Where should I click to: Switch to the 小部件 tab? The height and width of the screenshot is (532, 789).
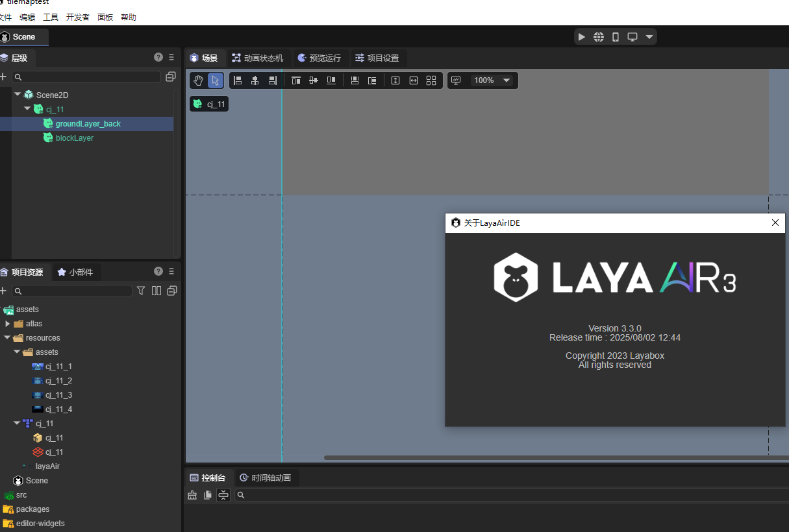point(75,272)
